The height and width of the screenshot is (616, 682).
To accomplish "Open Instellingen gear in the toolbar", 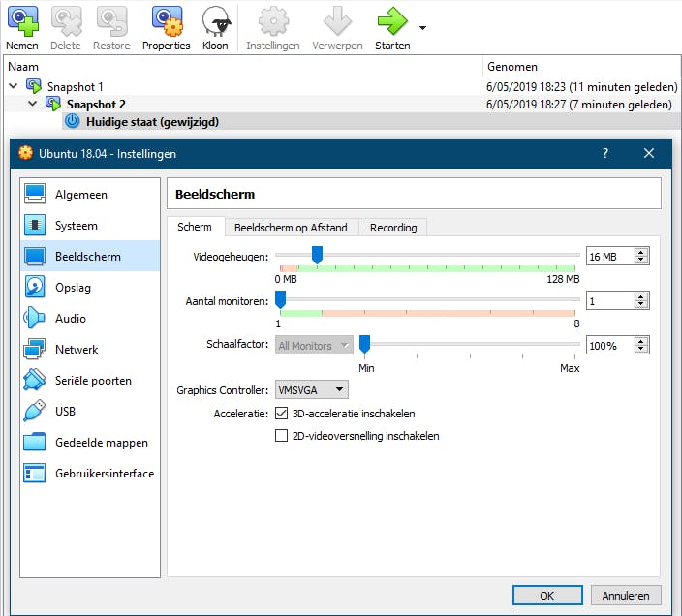I will coord(273,21).
